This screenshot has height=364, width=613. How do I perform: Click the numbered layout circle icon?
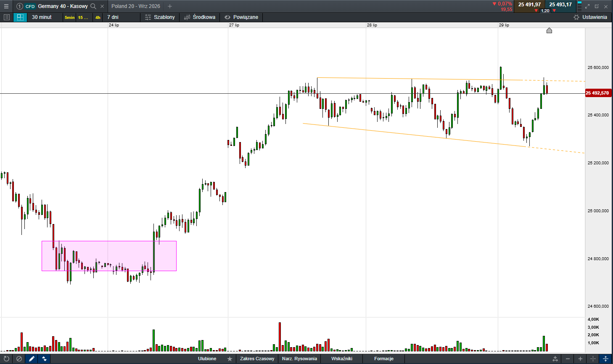[x=19, y=6]
